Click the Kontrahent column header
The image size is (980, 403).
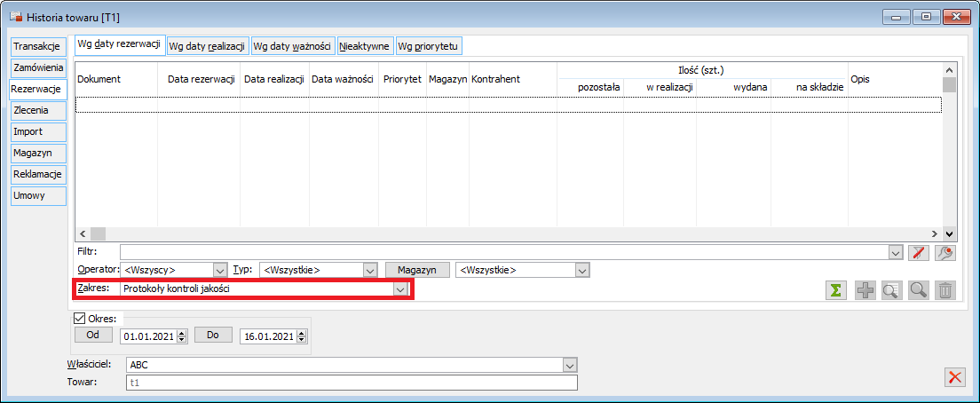512,79
